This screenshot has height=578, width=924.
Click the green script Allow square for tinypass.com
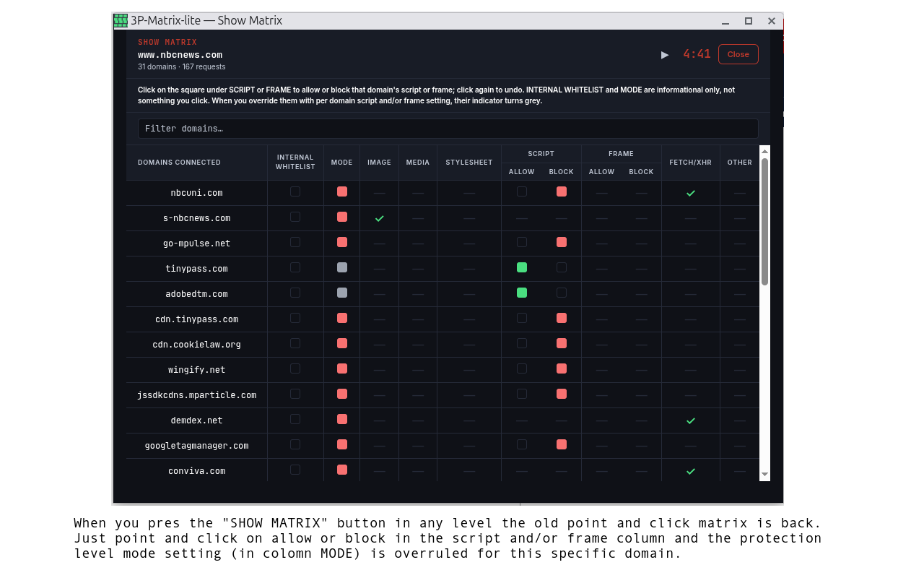[x=522, y=267]
